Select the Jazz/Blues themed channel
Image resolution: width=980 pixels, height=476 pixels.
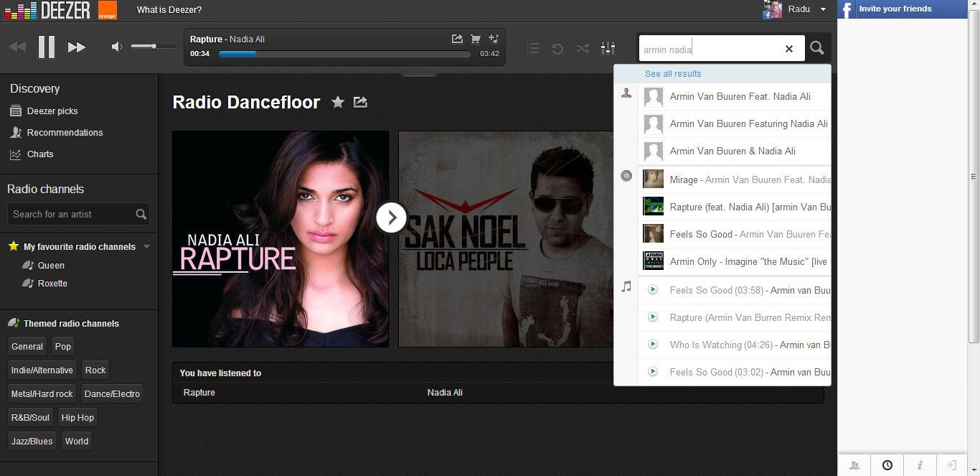(32, 442)
